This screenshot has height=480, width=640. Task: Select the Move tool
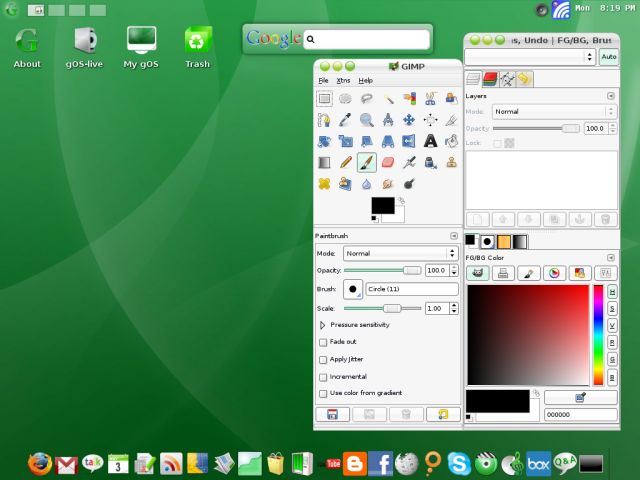pyautogui.click(x=409, y=120)
